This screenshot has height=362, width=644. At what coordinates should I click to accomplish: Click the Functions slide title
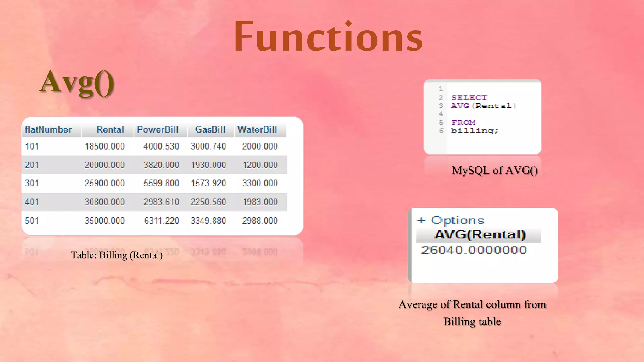click(x=328, y=36)
